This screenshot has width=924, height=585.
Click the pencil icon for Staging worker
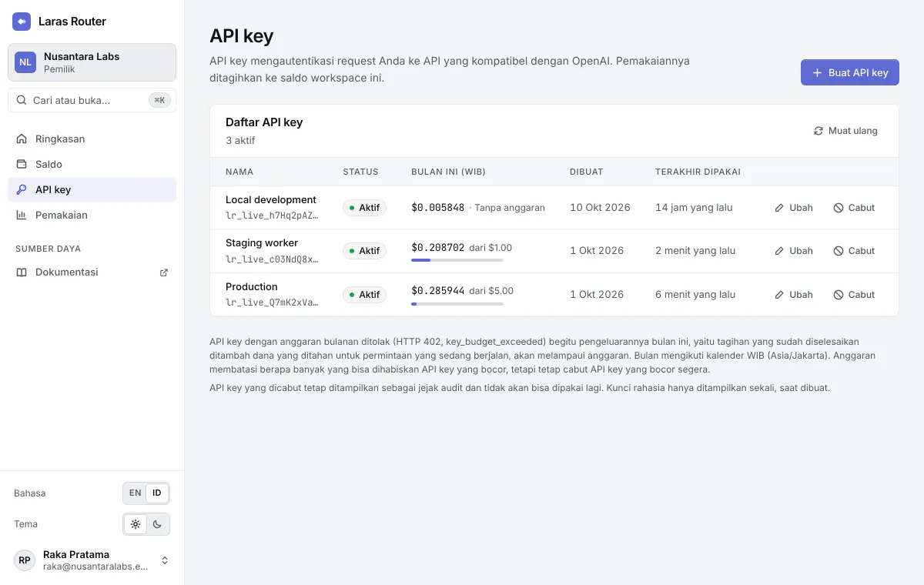[x=780, y=251]
